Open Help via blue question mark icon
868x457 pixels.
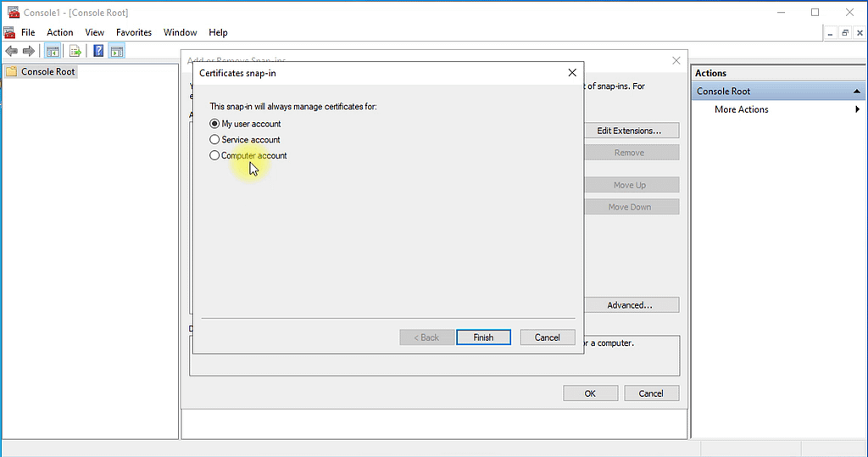(x=98, y=52)
